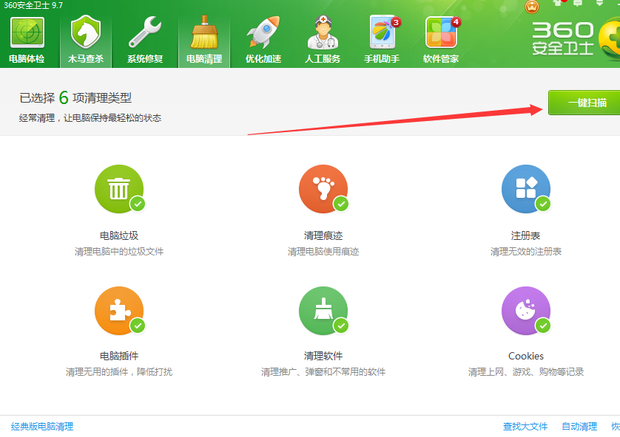
Task: Open the 软件管家 colorful icon
Action: point(441,32)
